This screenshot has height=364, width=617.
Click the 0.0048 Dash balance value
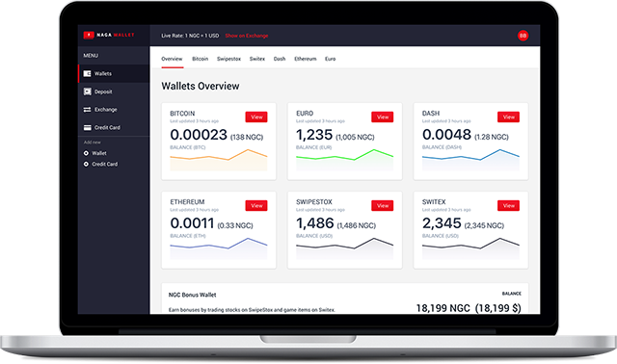(446, 135)
